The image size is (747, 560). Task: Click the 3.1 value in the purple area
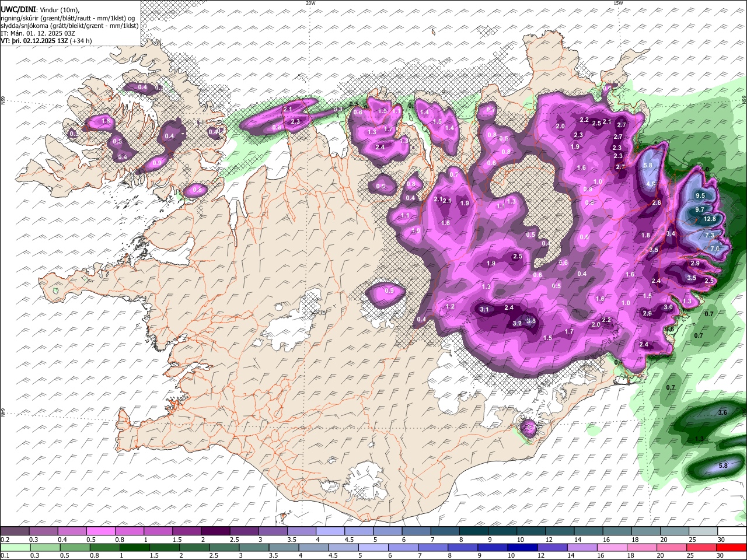click(484, 310)
